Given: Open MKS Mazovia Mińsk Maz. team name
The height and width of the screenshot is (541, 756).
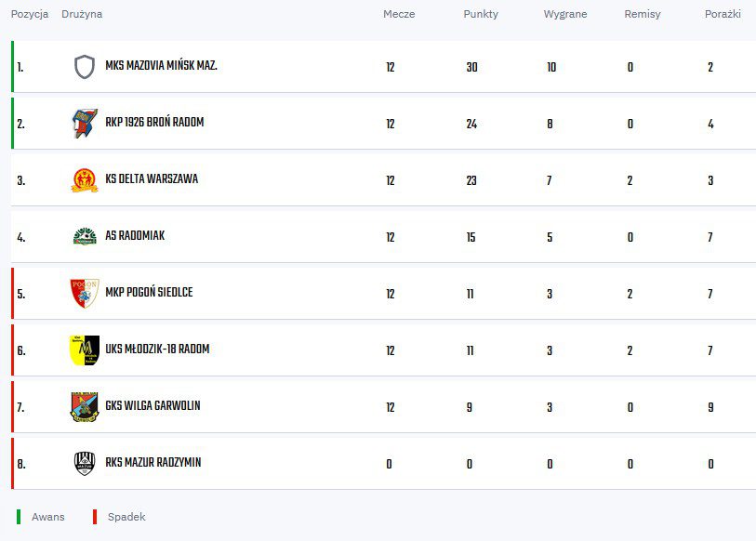Looking at the screenshot, I should 161,66.
